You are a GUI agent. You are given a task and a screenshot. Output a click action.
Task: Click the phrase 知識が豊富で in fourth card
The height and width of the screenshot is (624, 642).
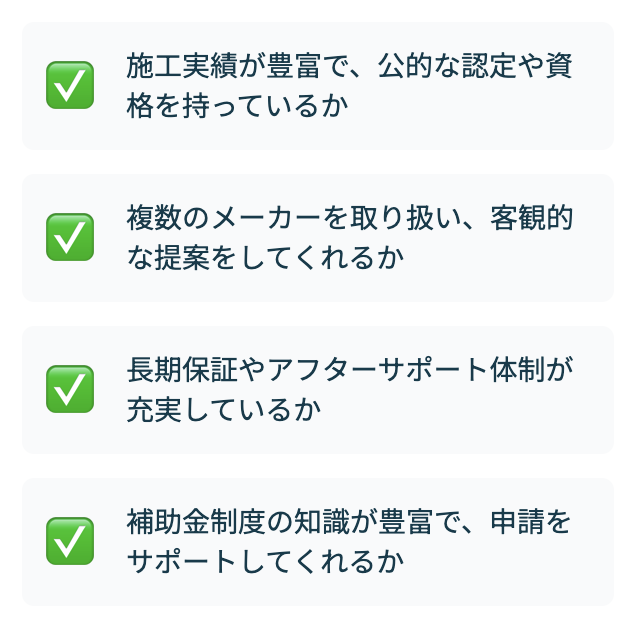point(377,521)
